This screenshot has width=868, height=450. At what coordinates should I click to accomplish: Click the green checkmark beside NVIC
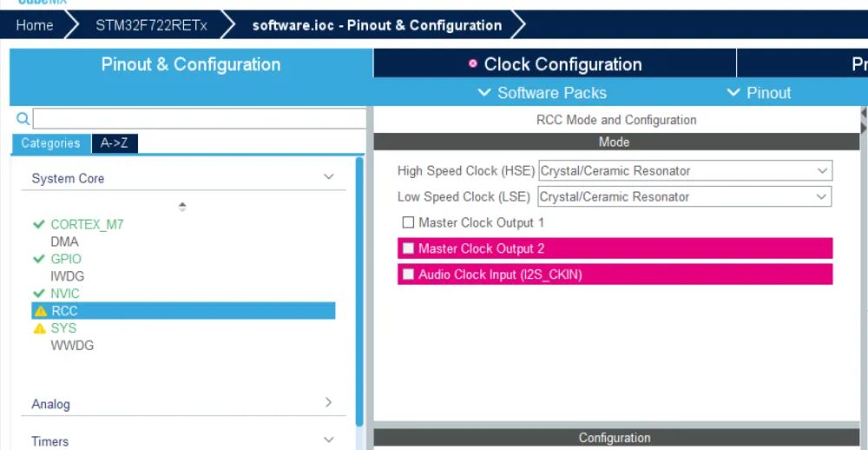pyautogui.click(x=39, y=293)
